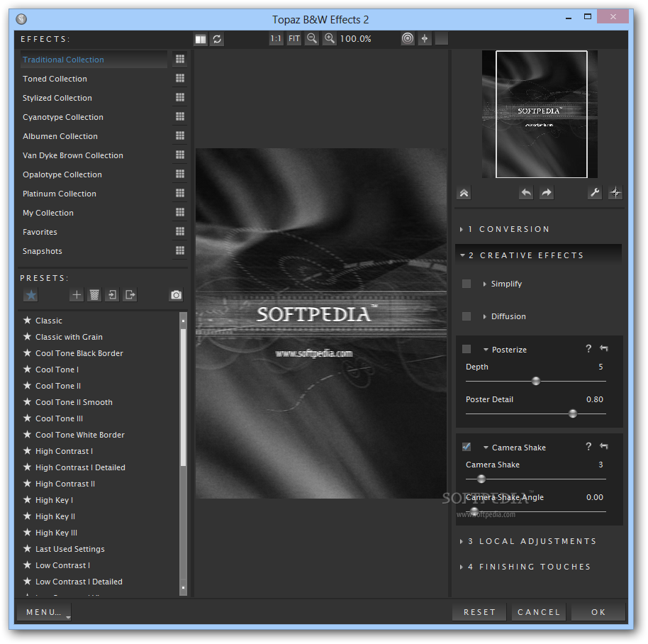Select Cyanotype Collection effect

(63, 117)
